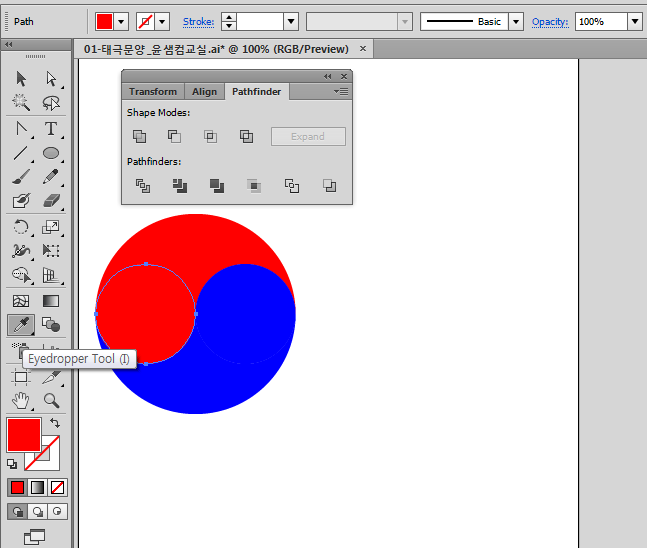The width and height of the screenshot is (647, 548).
Task: Apply Minus Front shape mode
Action: tap(174, 136)
